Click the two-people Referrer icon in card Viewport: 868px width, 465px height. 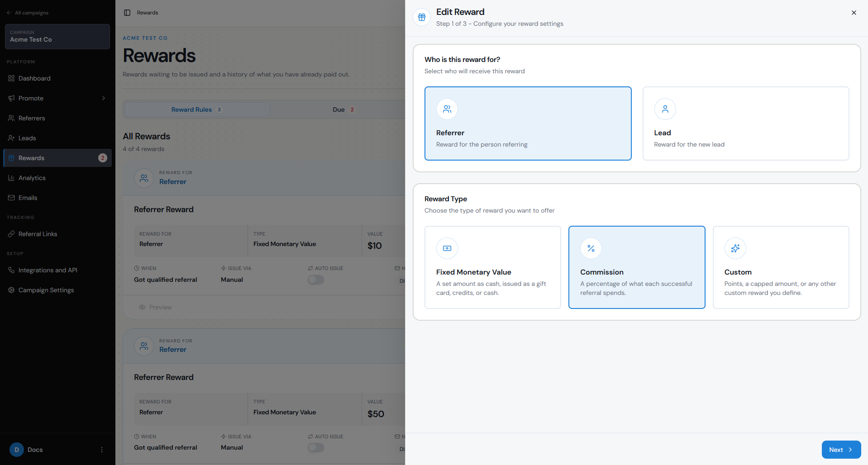pyautogui.click(x=447, y=109)
